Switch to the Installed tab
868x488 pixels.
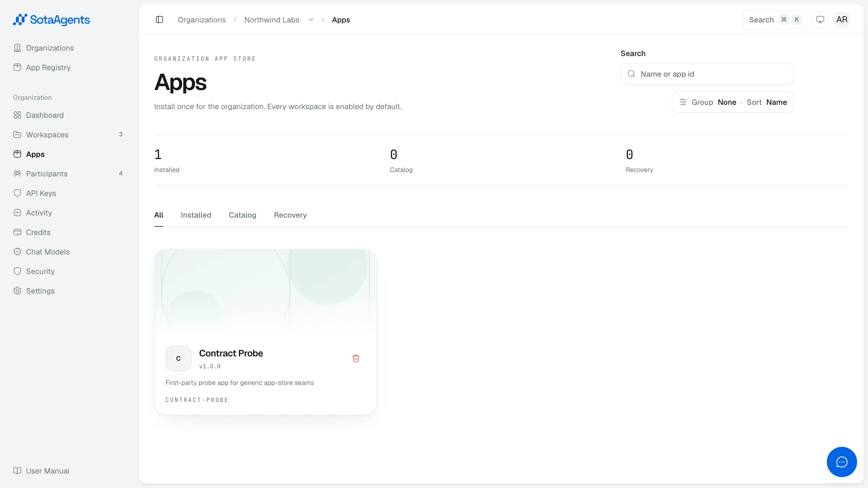click(x=196, y=215)
